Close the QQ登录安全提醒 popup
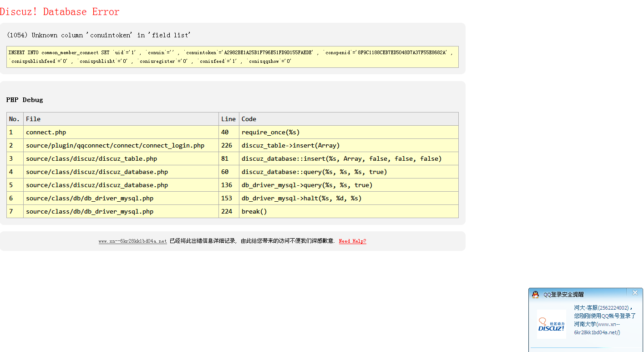 635,293
